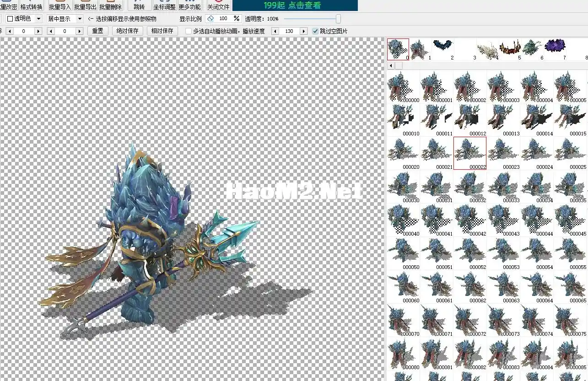588x381 pixels.
Task: Decrease 播放速度 130 with left arrow
Action: [275, 31]
